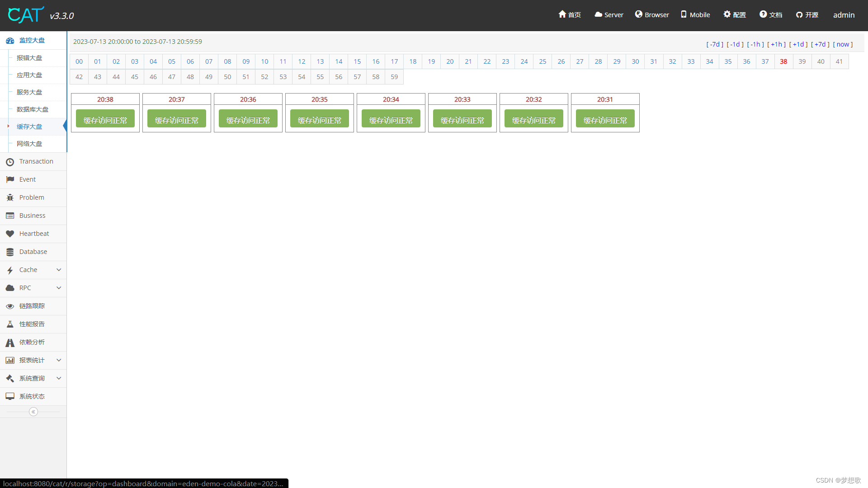Click the Database stack icon
The image size is (868, 488).
[10, 252]
